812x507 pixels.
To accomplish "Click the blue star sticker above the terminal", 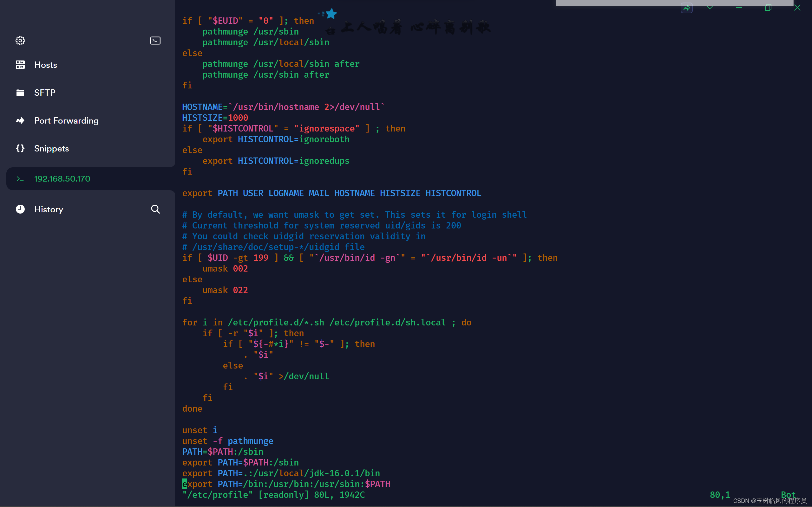I will point(331,14).
